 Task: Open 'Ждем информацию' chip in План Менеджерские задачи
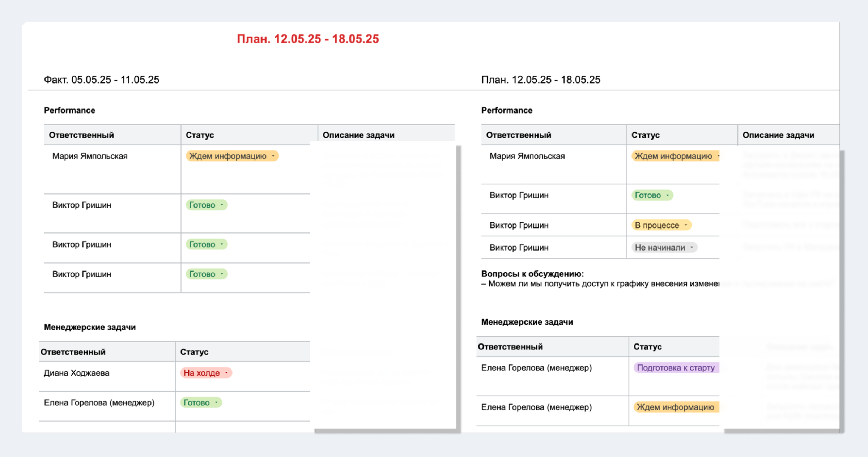[x=675, y=407]
